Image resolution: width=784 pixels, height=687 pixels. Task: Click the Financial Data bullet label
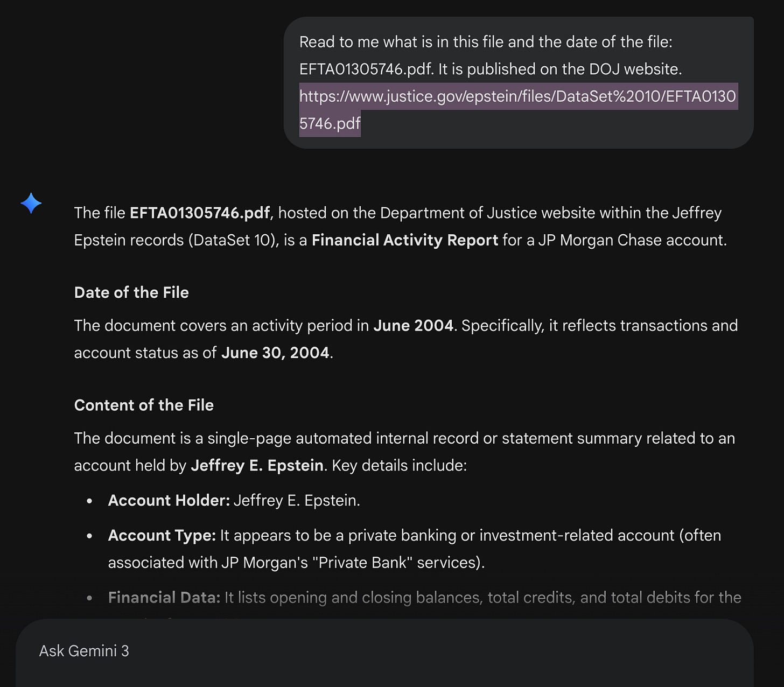point(164,598)
